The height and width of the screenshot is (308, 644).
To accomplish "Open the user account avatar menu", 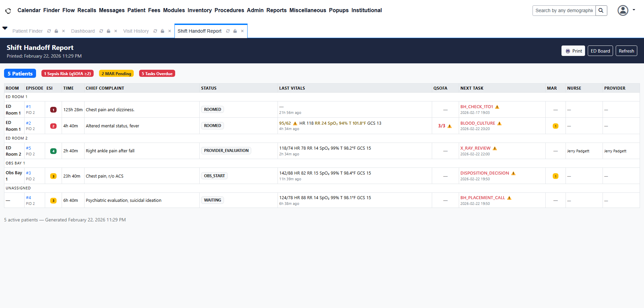I will (x=623, y=10).
